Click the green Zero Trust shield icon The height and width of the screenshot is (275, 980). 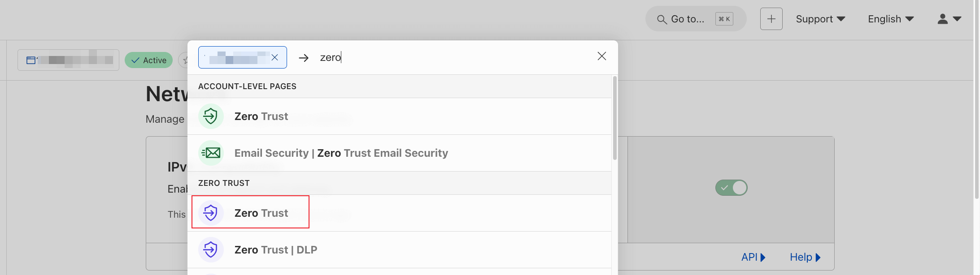pyautogui.click(x=211, y=116)
